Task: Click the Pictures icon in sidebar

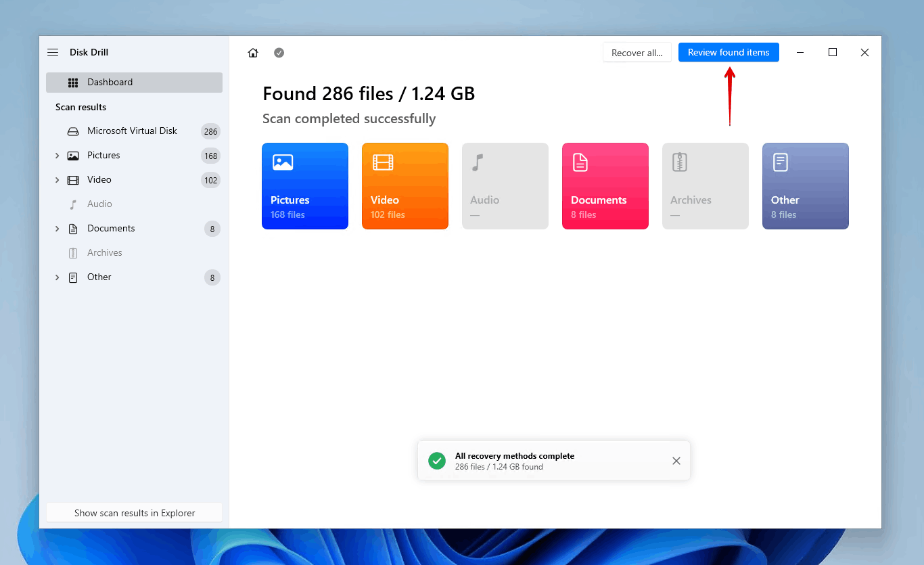Action: pyautogui.click(x=73, y=156)
